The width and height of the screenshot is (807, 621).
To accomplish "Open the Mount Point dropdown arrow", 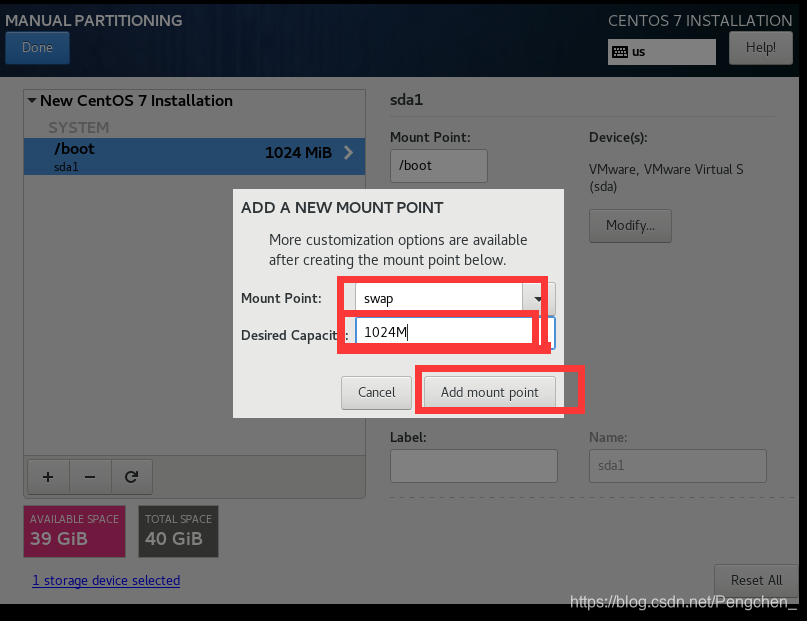I will coord(538,299).
